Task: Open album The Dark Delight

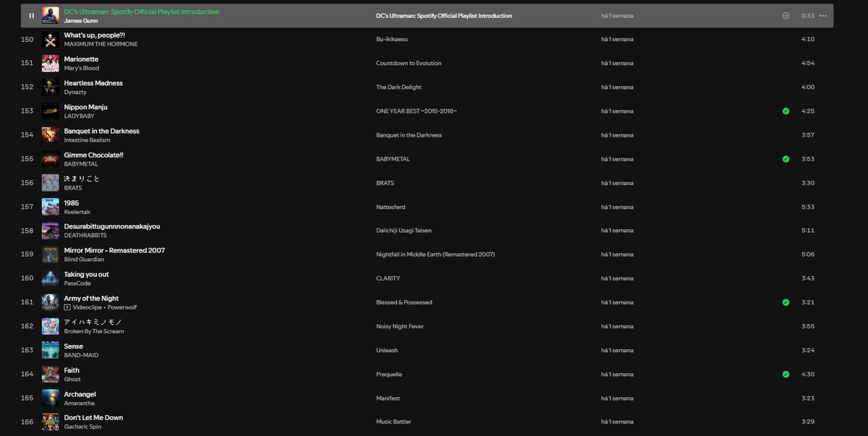Action: (399, 87)
